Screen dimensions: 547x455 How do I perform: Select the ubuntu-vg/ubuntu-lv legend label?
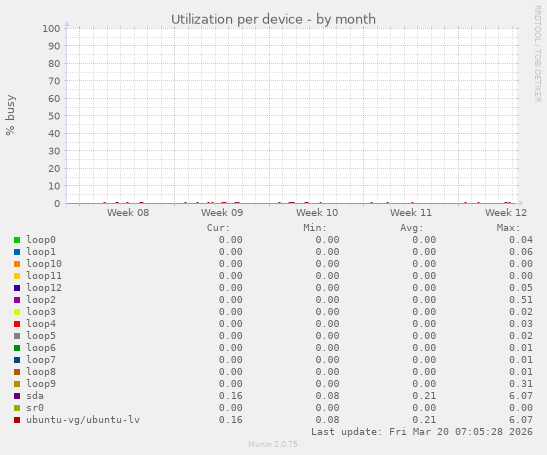coord(83,420)
